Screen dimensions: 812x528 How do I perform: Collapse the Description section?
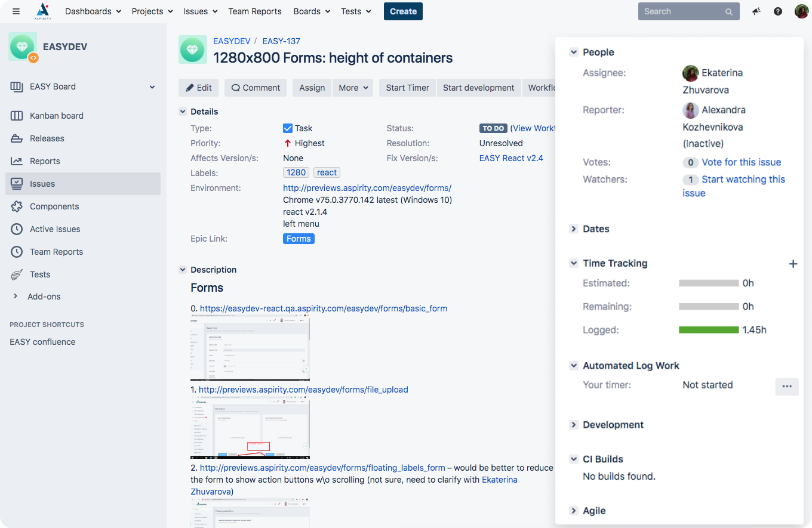[183, 270]
